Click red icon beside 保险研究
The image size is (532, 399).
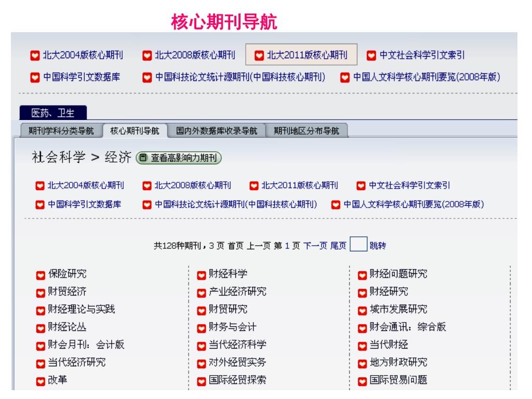pos(41,275)
